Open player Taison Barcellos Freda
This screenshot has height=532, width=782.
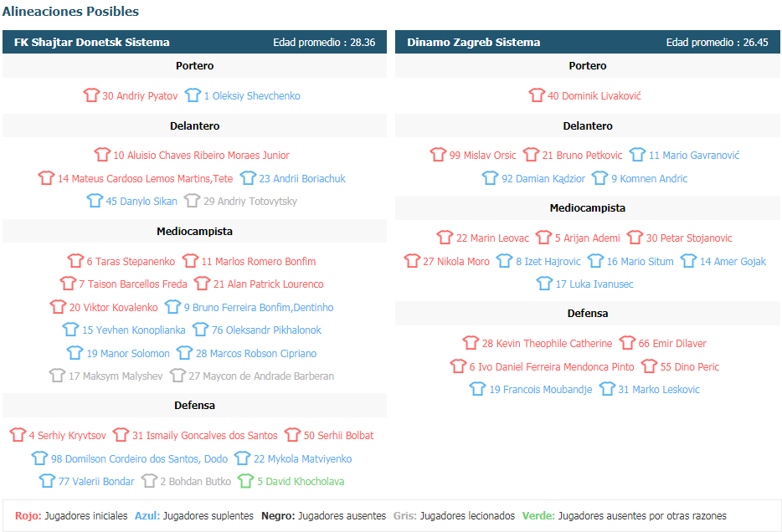[x=132, y=284]
